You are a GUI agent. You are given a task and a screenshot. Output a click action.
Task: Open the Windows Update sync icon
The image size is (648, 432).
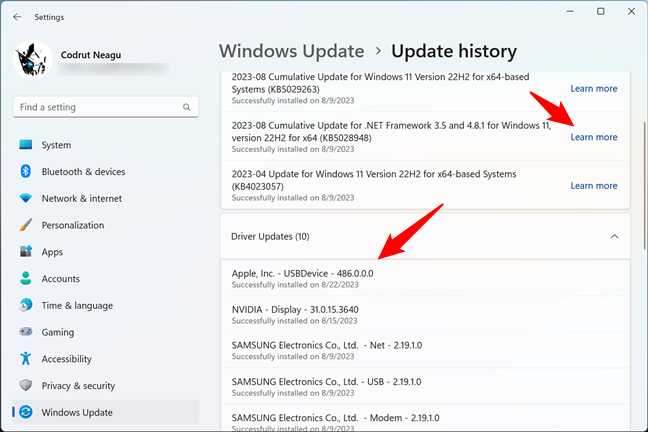point(26,412)
